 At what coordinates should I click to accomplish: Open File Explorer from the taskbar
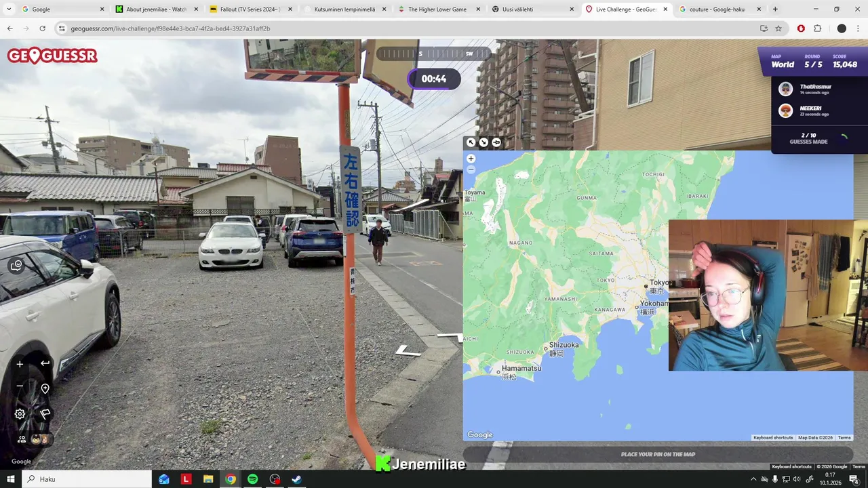coord(208,479)
